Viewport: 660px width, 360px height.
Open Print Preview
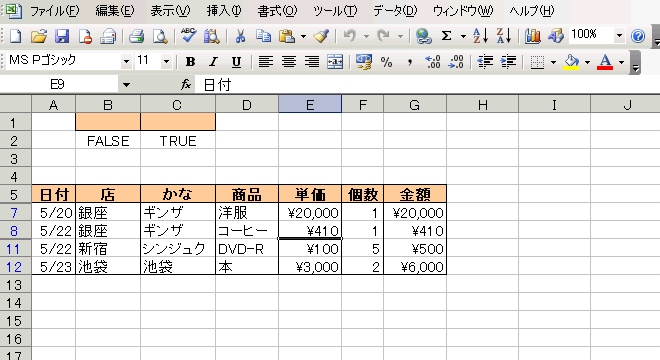click(x=160, y=36)
